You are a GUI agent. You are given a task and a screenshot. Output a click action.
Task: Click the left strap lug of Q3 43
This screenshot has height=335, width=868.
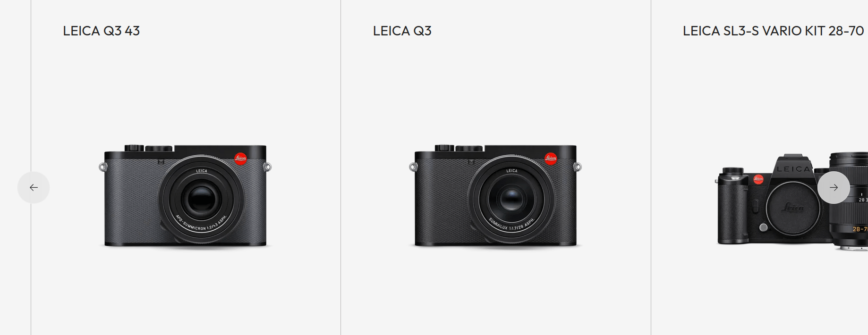point(102,167)
